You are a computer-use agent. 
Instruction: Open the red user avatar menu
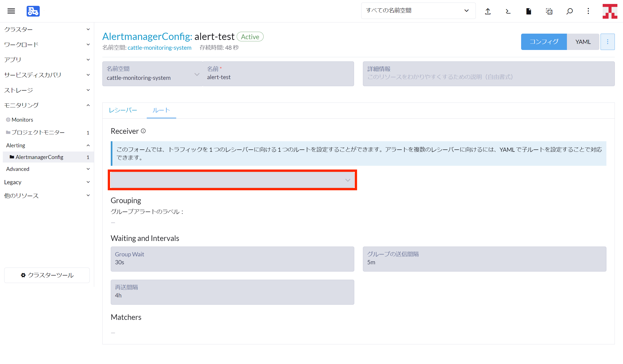610,11
